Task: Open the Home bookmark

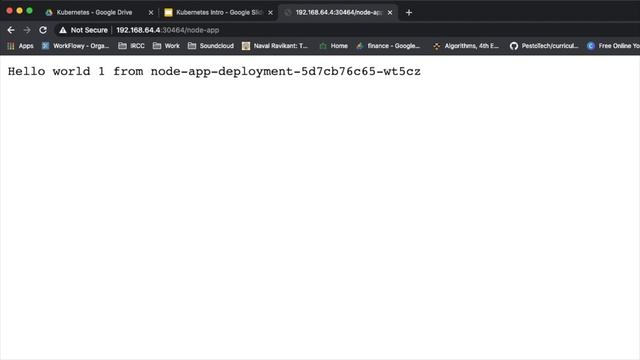Action: point(333,46)
